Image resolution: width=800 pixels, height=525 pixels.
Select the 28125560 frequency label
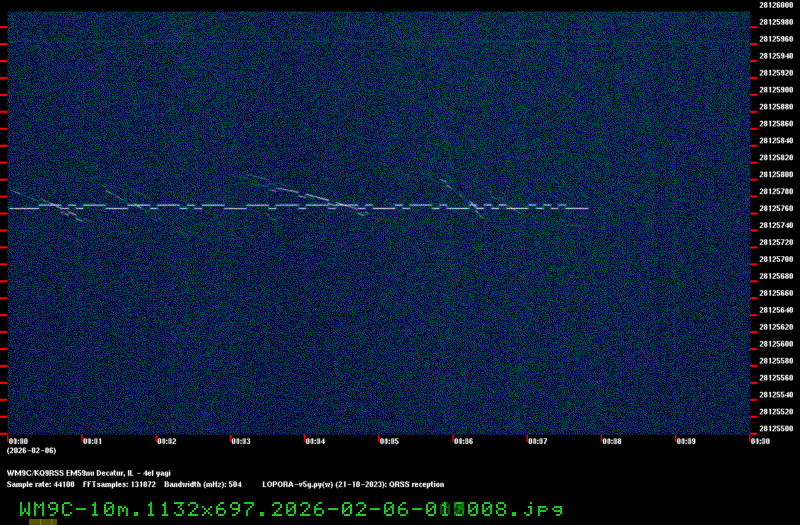776,378
